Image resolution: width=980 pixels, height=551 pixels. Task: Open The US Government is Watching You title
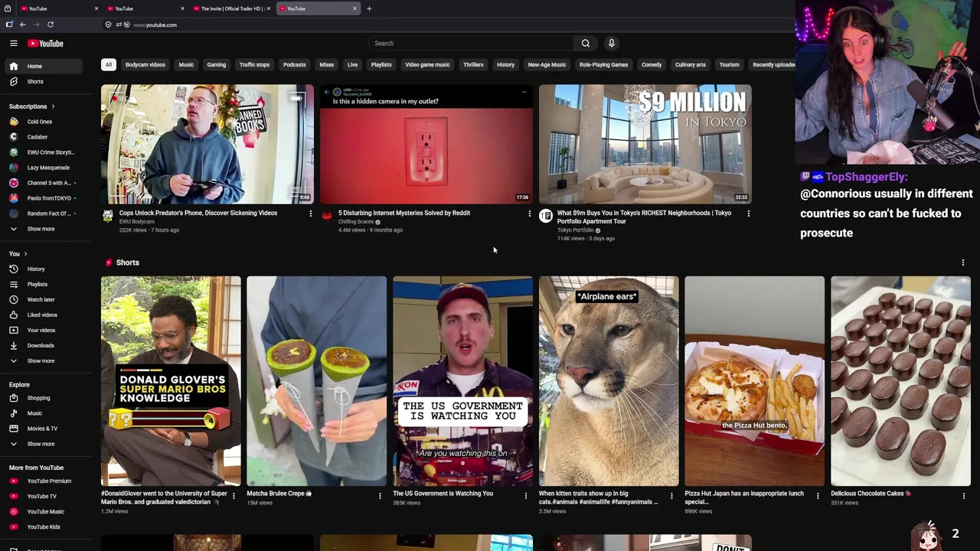pos(443,494)
